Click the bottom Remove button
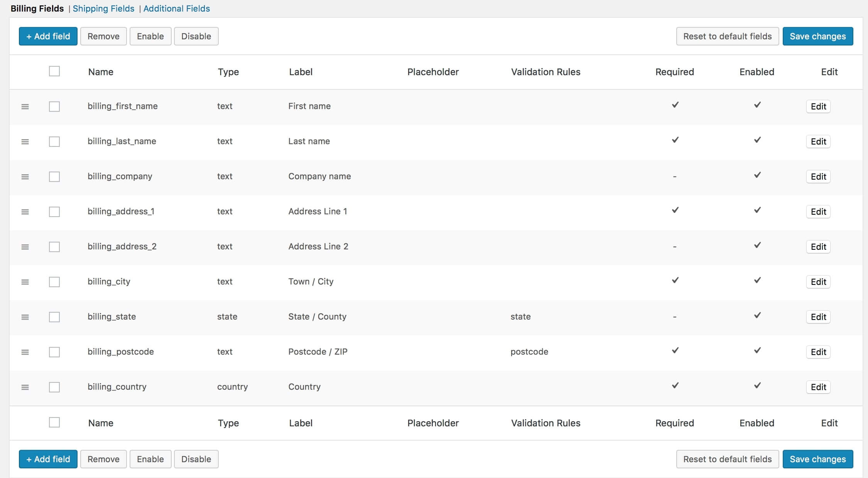Viewport: 868px width, 478px height. pyautogui.click(x=103, y=459)
